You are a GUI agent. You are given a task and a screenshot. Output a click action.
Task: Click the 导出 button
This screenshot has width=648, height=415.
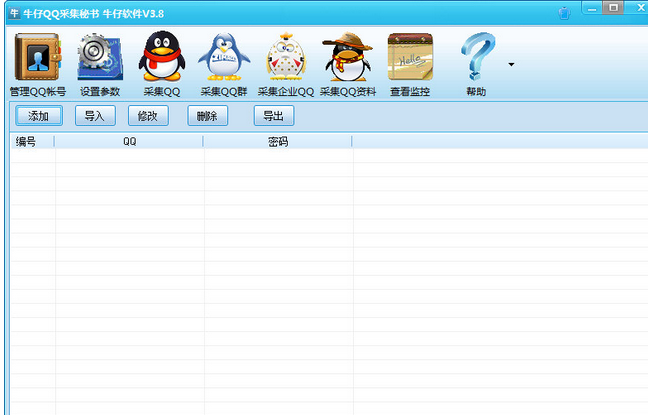(274, 116)
